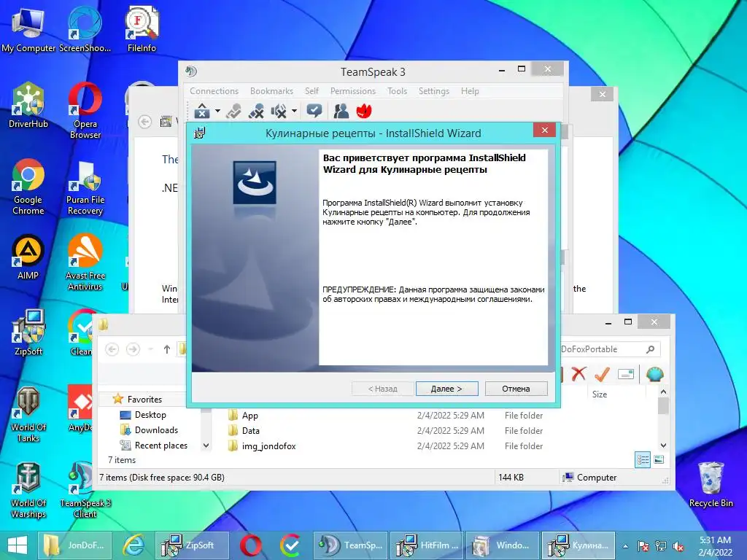Click the search magnifier in the Explorer window
747x560 pixels.
[x=650, y=349]
